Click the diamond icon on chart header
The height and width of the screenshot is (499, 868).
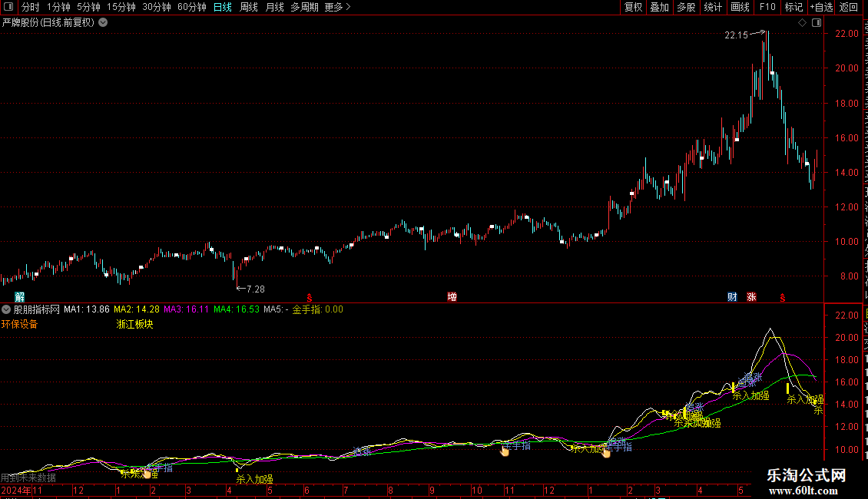(x=802, y=23)
